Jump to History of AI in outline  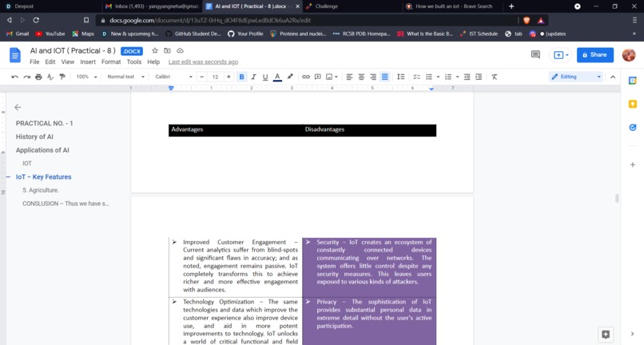point(34,137)
